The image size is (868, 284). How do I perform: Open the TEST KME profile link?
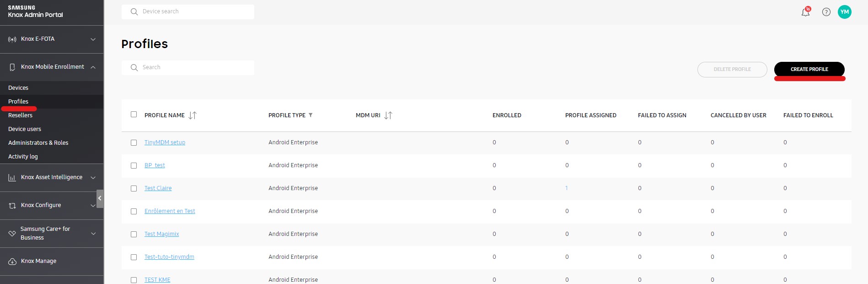[x=157, y=280]
